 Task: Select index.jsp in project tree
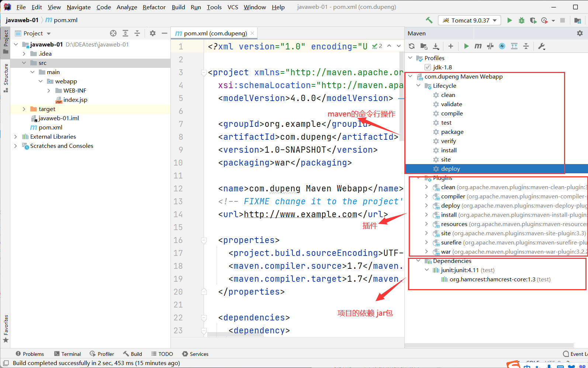(x=75, y=100)
